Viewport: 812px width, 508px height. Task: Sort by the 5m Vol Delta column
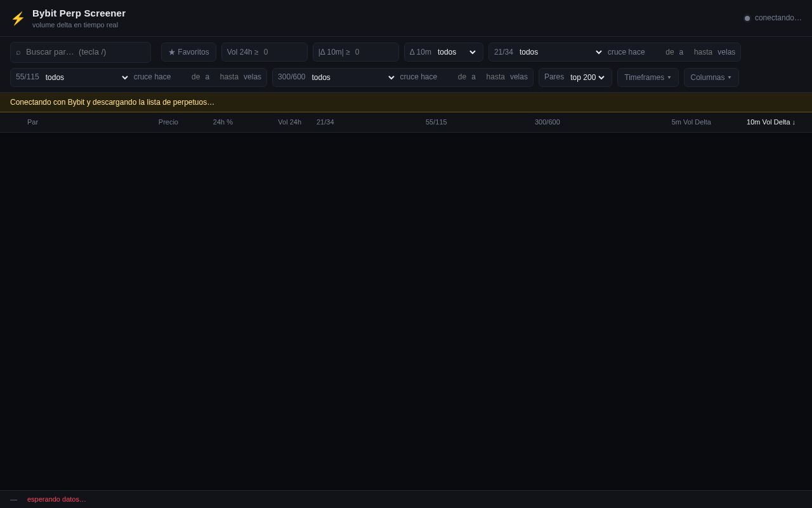click(691, 122)
